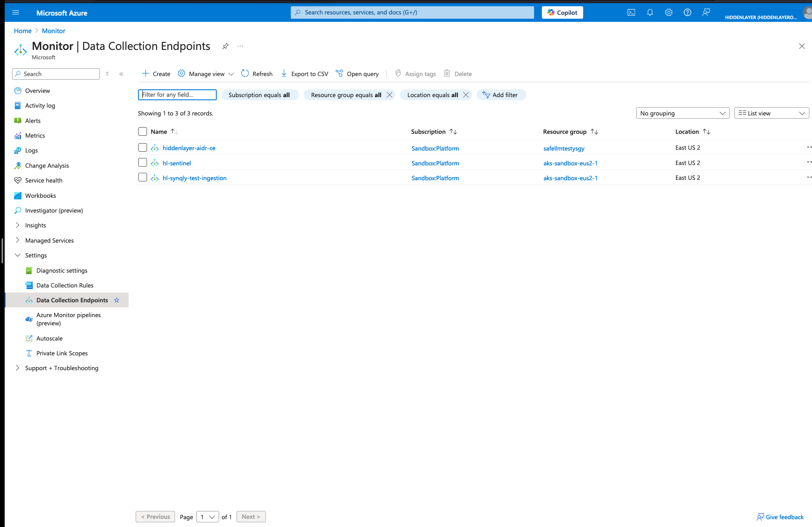Open the hl-synqly-test-ingestion endpoint link
This screenshot has width=812, height=527.
(x=195, y=178)
